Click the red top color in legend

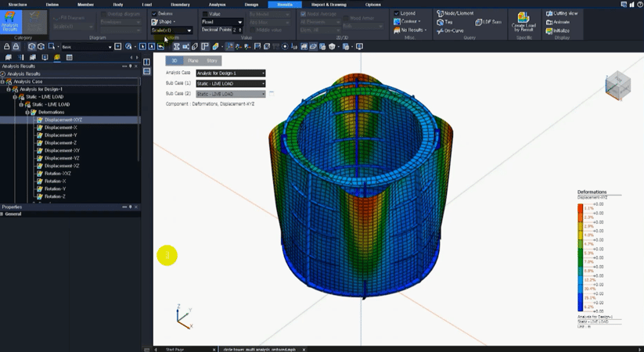click(580, 207)
